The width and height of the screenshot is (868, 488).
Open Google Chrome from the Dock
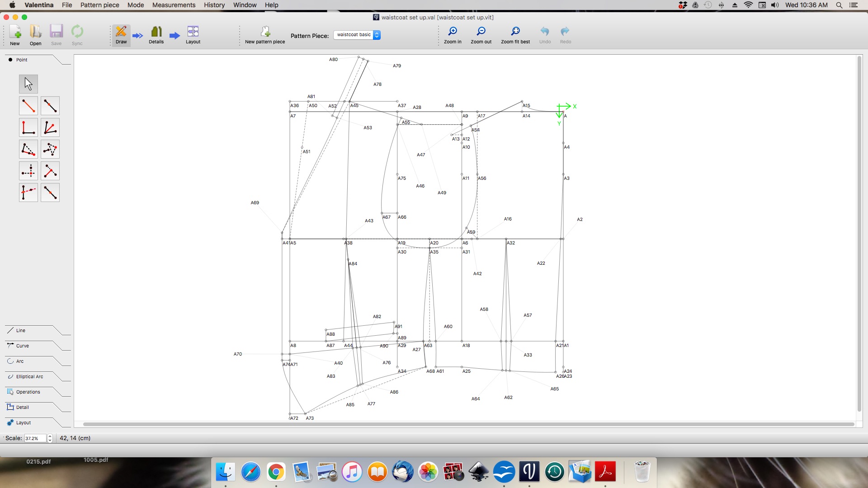(x=276, y=472)
